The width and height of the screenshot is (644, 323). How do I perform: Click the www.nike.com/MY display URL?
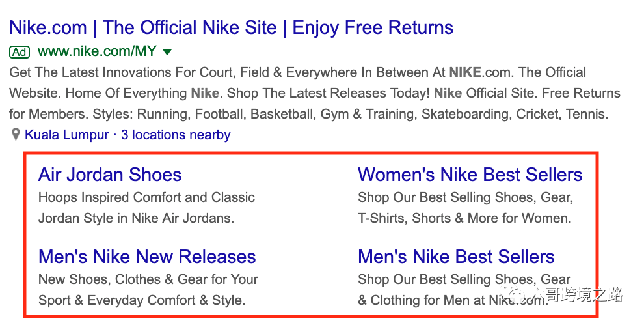[97, 51]
